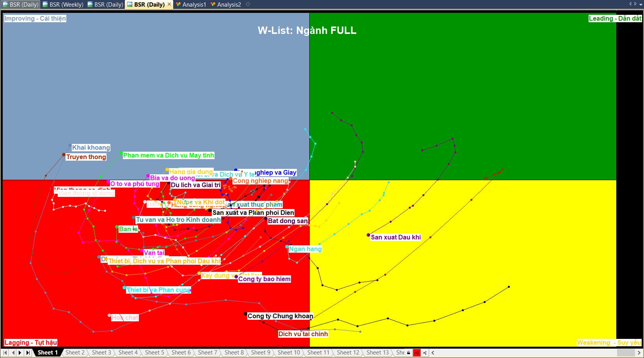Screen dimensions: 644x358
Task: Toggle the padlock icon beside the sheet tabs
Action: click(409, 353)
